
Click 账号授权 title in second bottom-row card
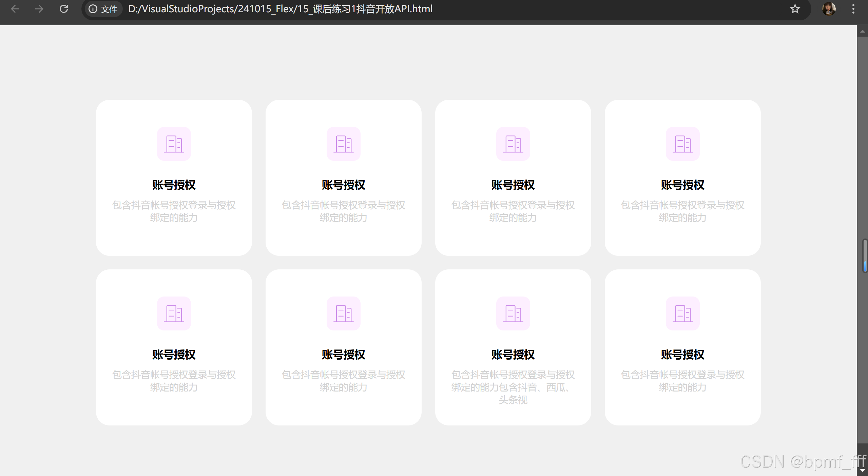[343, 355]
